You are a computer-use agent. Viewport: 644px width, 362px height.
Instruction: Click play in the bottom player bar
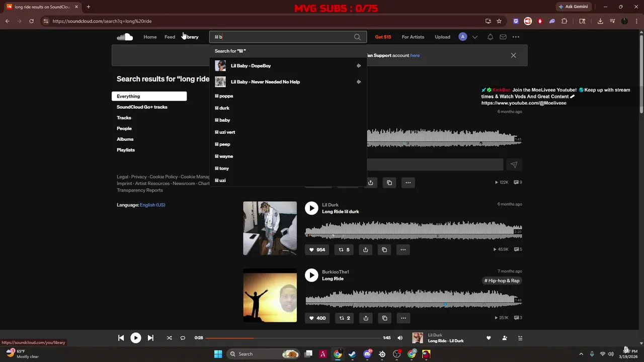pos(136,338)
